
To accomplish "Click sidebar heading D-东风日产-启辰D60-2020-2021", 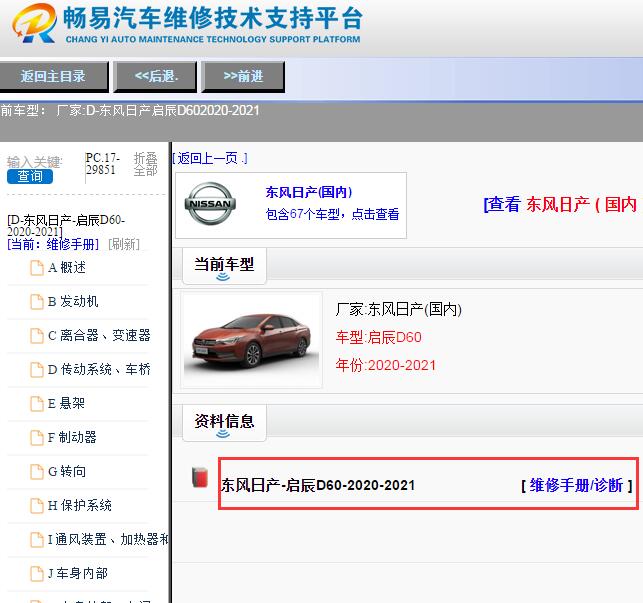I will pyautogui.click(x=66, y=226).
